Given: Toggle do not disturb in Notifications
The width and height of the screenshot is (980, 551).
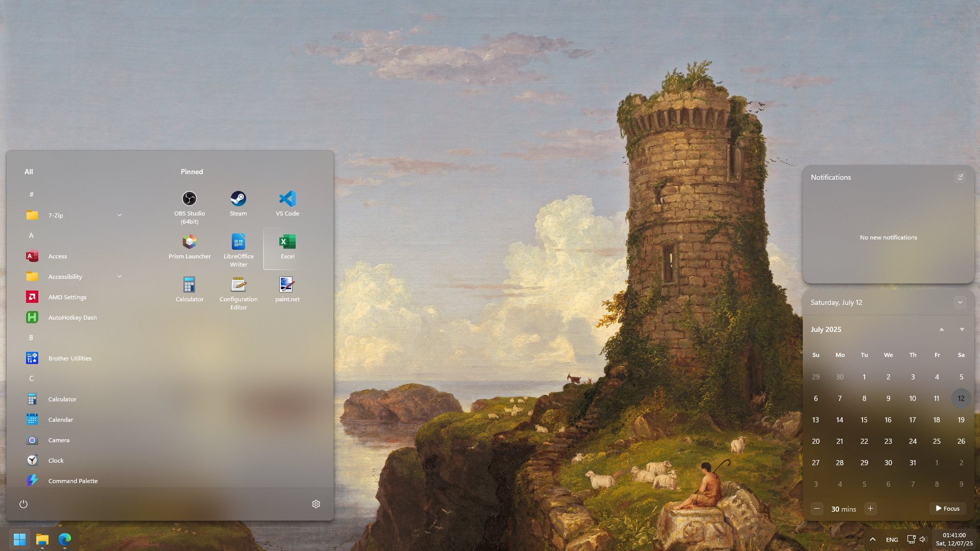Looking at the screenshot, I should pos(961,177).
